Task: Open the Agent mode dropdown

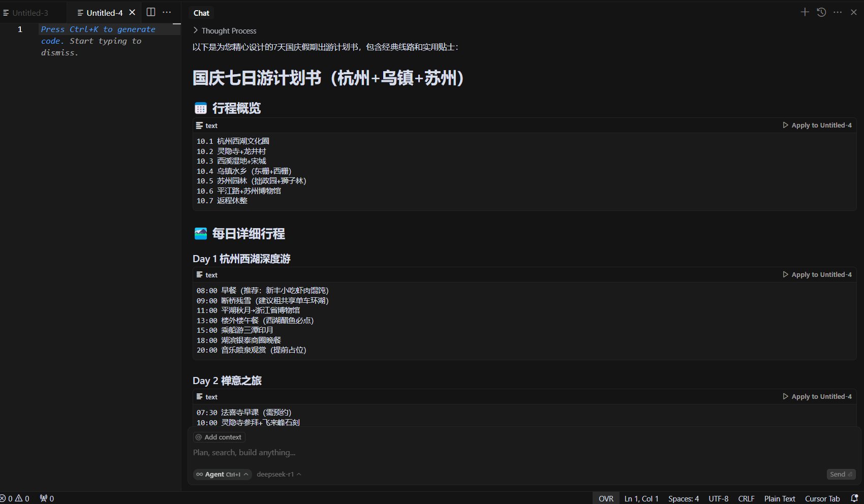Action: coord(222,474)
